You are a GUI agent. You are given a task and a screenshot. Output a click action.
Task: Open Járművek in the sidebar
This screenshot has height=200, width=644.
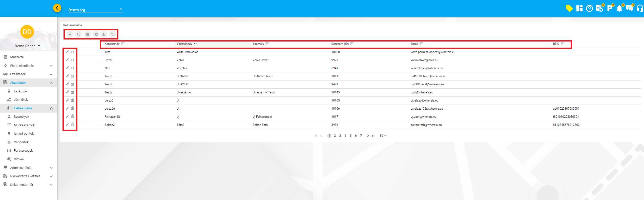(21, 100)
